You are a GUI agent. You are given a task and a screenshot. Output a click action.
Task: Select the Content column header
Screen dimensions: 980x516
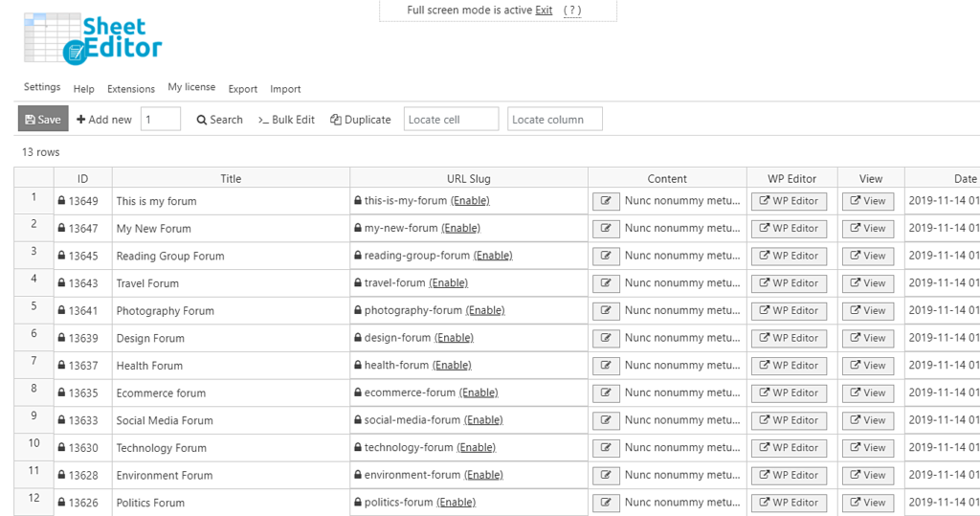coord(667,178)
